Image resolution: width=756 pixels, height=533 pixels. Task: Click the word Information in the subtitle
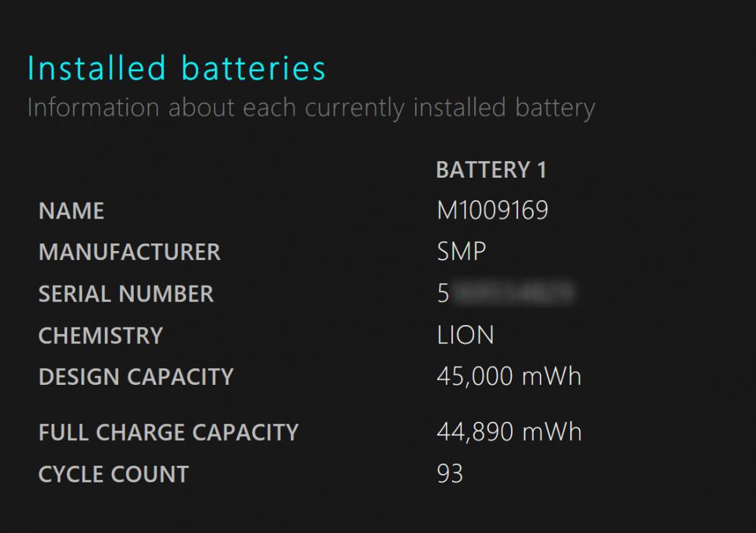click(93, 107)
